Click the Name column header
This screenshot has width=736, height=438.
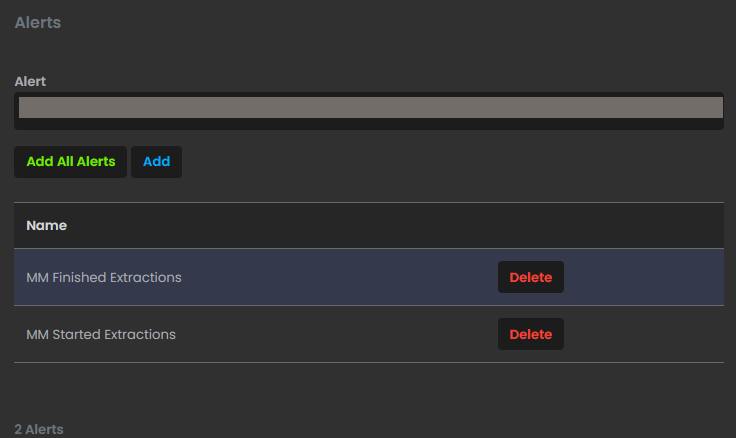46,226
